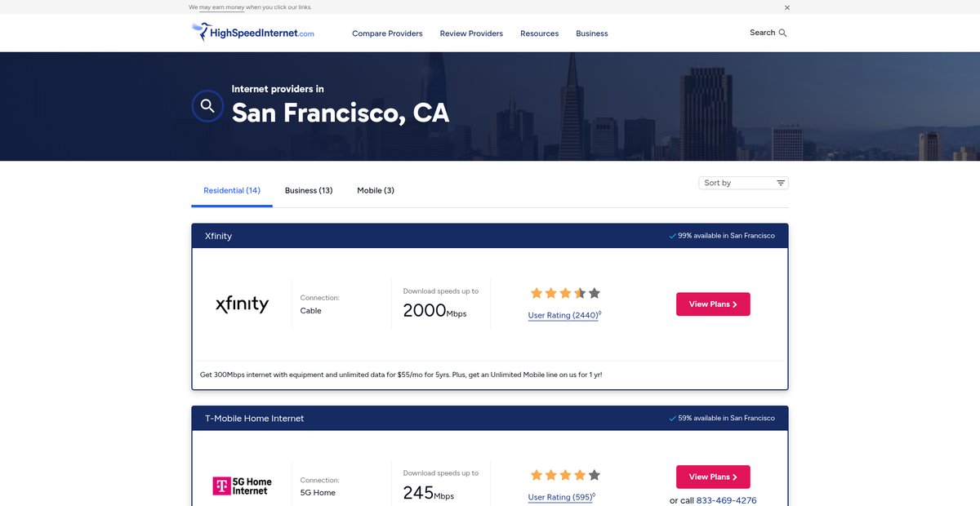Click '59% available in San Francisco' text
The image size is (980, 506).
[726, 418]
